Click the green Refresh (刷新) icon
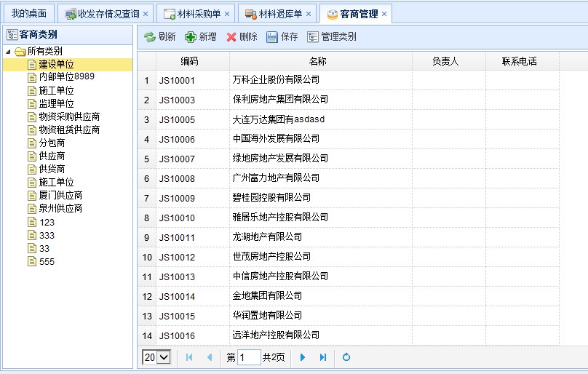This screenshot has width=588, height=374. pos(150,37)
